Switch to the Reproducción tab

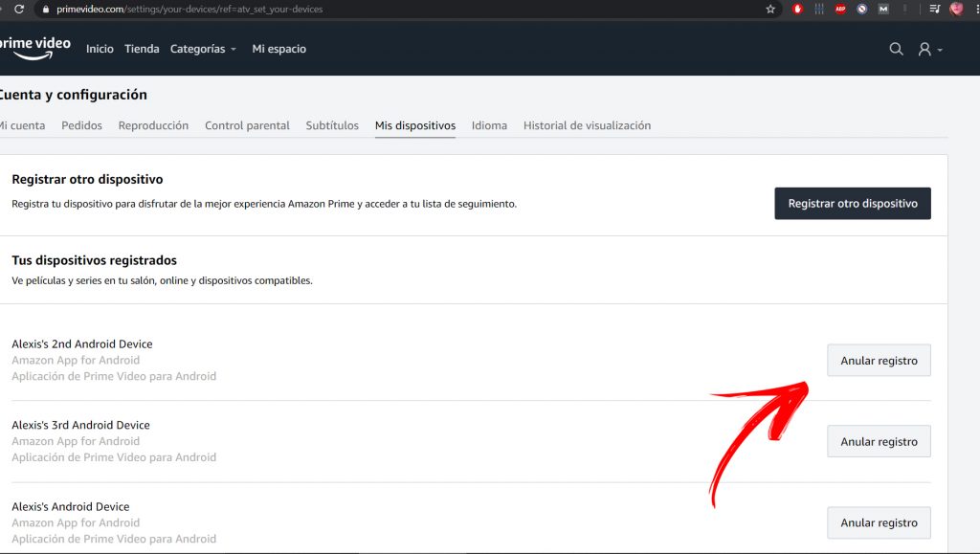[153, 125]
